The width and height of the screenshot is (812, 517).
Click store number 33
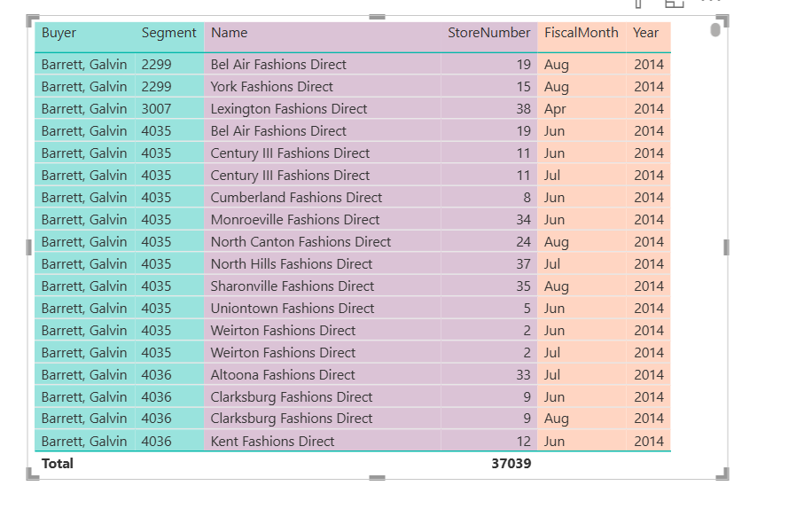[x=524, y=374]
